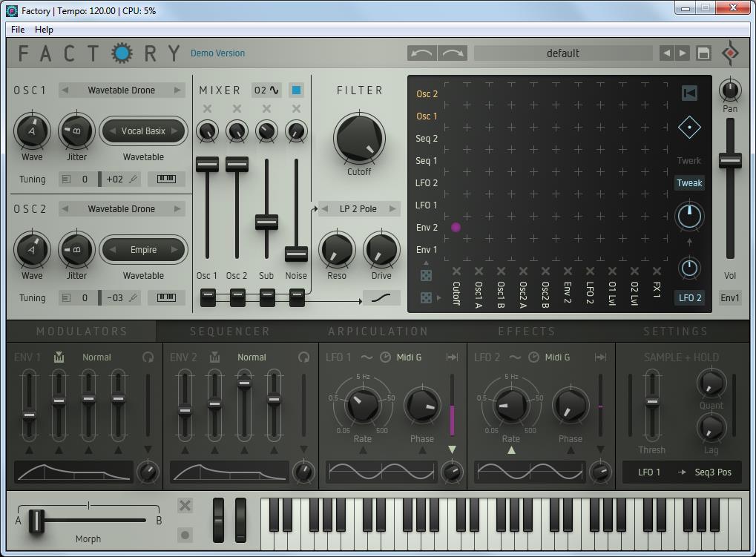Click LFO 2 waveform shape icon
756x557 pixels.
point(516,357)
